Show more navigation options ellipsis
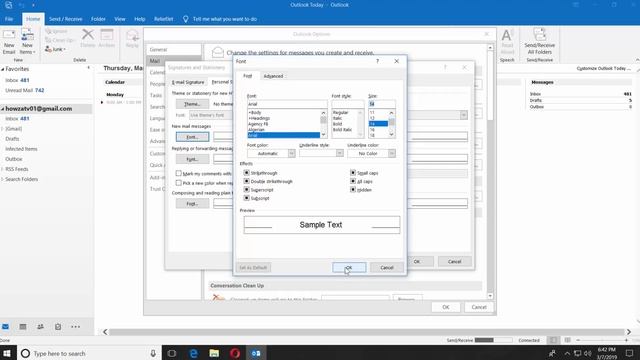Screen dimensions: 640x360 (76, 327)
